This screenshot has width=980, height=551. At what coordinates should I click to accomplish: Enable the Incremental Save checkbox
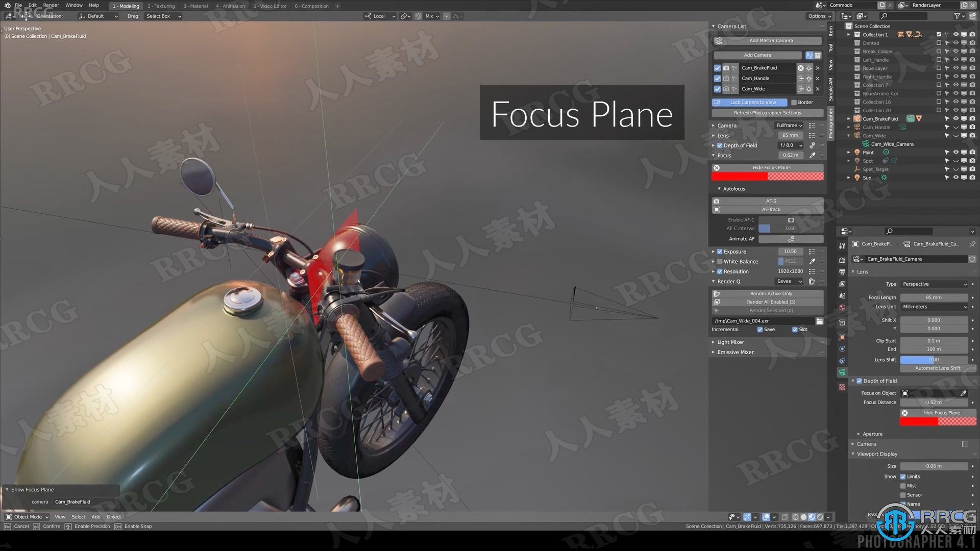tap(759, 329)
